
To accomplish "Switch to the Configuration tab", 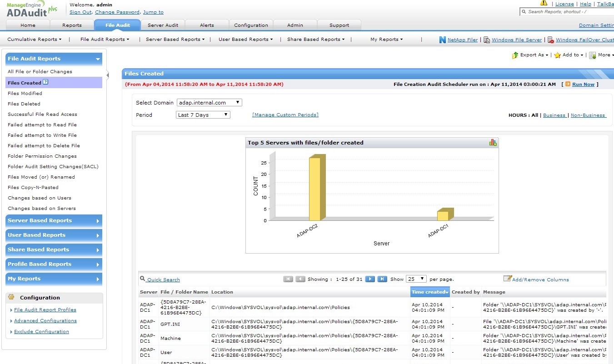I will pos(251,25).
